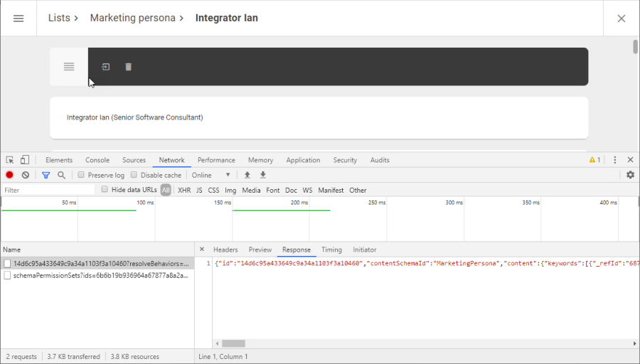Click the move-to-list arrow icon

[x=106, y=67]
